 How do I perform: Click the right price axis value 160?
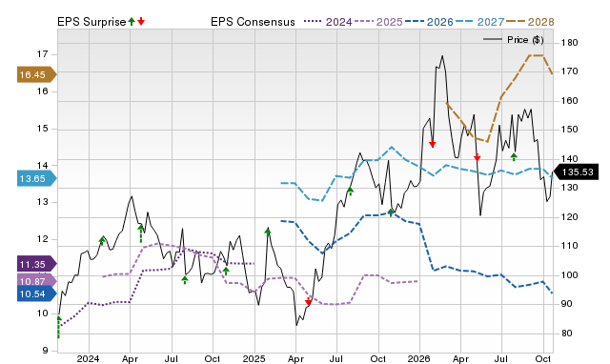[x=570, y=101]
